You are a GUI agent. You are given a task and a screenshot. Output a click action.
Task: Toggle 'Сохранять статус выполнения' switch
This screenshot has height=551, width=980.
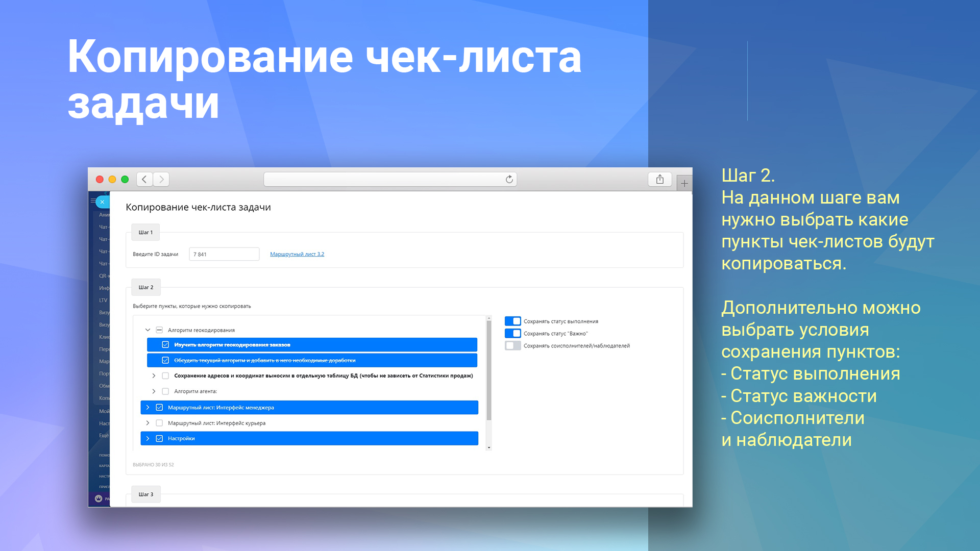click(512, 321)
